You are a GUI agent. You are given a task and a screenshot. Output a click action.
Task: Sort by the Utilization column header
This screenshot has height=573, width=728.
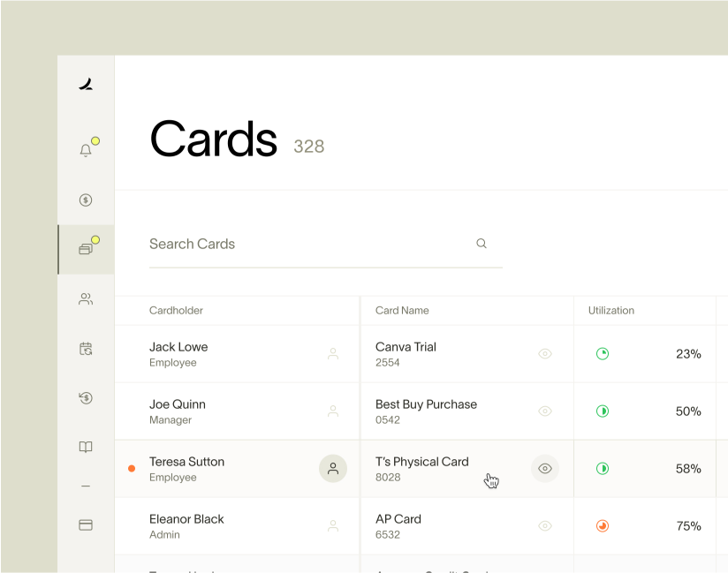tap(611, 311)
